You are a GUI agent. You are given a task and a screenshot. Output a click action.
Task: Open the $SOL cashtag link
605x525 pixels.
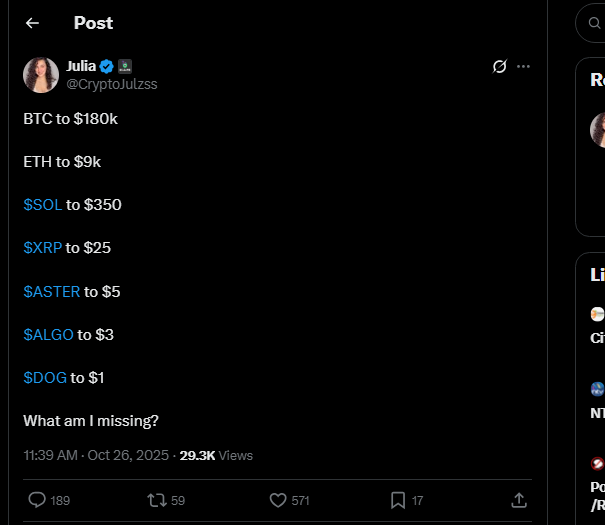(x=43, y=204)
